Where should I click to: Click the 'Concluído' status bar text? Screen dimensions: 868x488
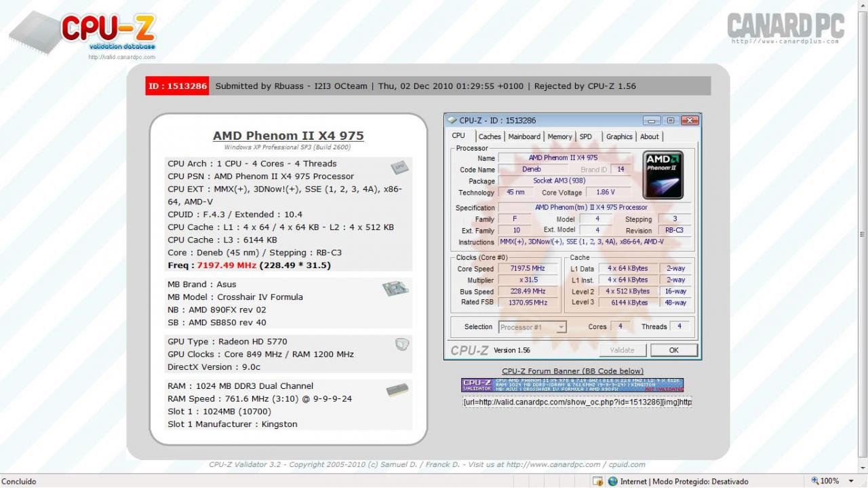point(20,481)
